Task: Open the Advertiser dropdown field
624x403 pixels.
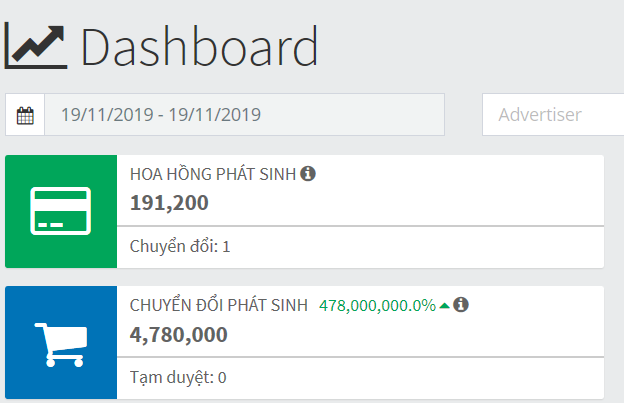Action: pos(553,115)
